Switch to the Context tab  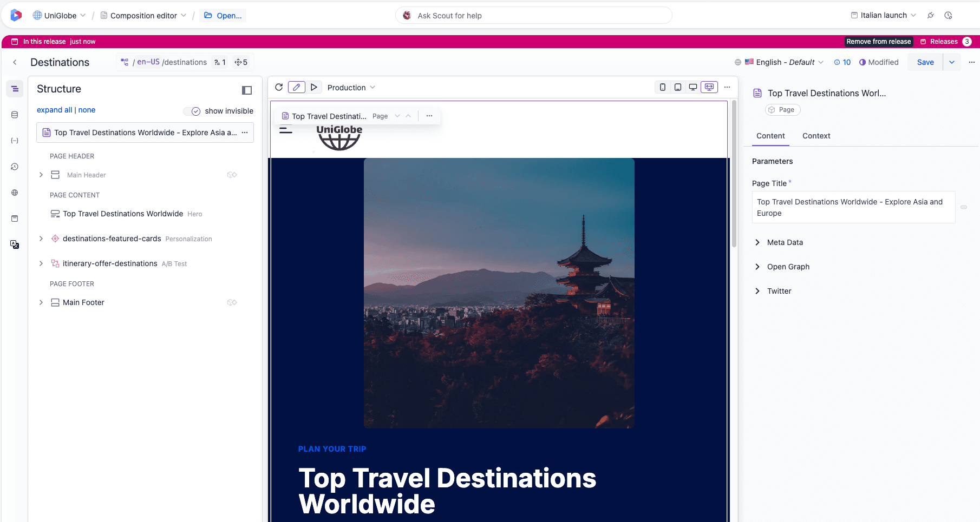(816, 136)
